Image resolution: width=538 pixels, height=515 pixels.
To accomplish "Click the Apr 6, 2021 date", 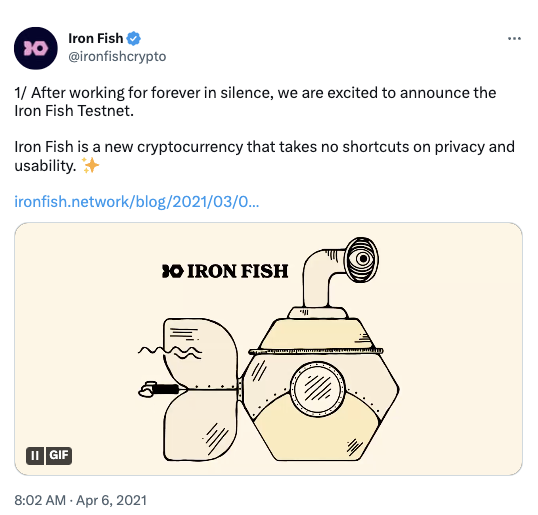I will (111, 500).
